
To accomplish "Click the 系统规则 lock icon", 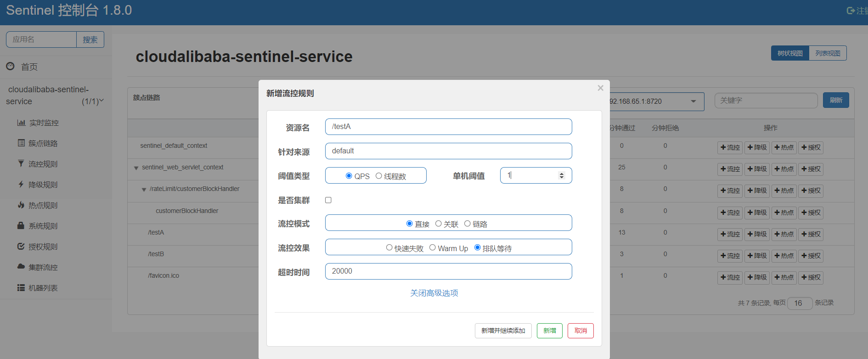I will coord(21,225).
